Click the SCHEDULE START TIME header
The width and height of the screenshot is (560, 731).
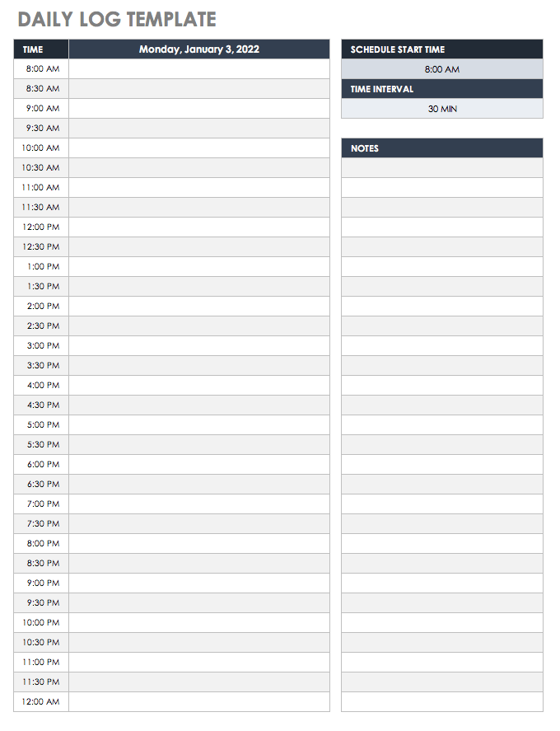coord(442,49)
